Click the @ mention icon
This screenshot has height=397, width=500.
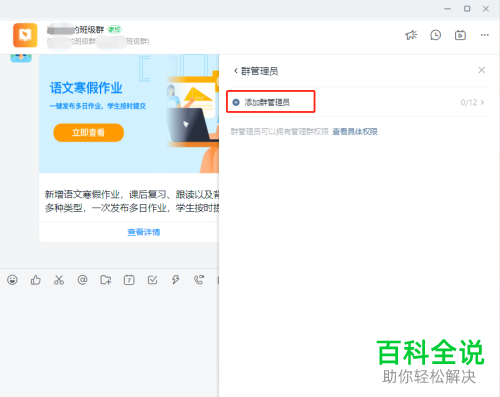[x=82, y=280]
